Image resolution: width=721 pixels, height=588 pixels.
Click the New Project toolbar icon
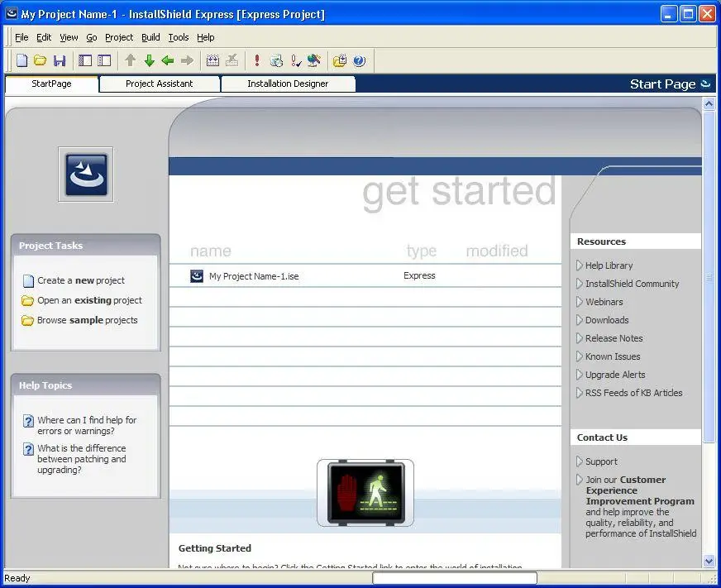22,60
